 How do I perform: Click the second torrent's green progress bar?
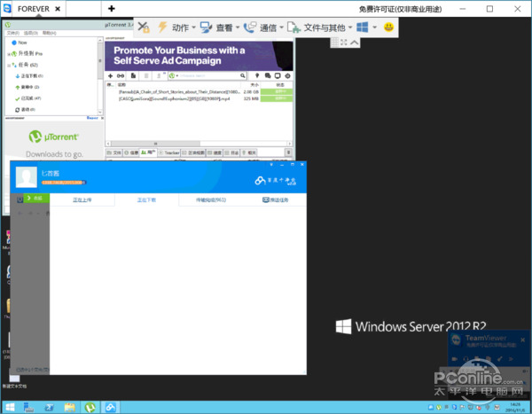pos(277,98)
